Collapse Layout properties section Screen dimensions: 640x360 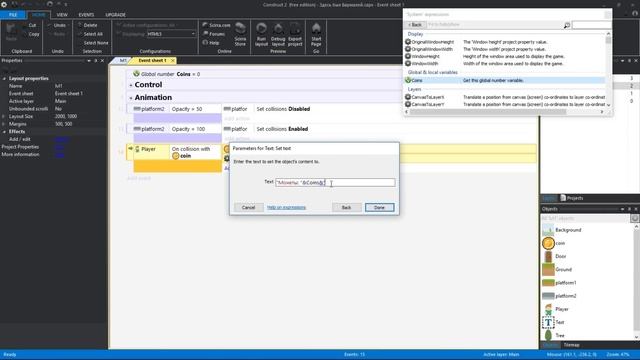click(4, 79)
